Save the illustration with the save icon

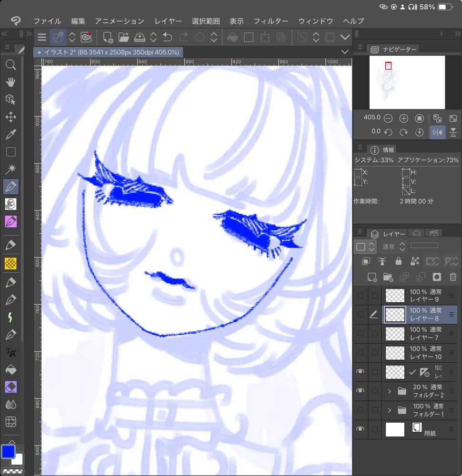(140, 37)
